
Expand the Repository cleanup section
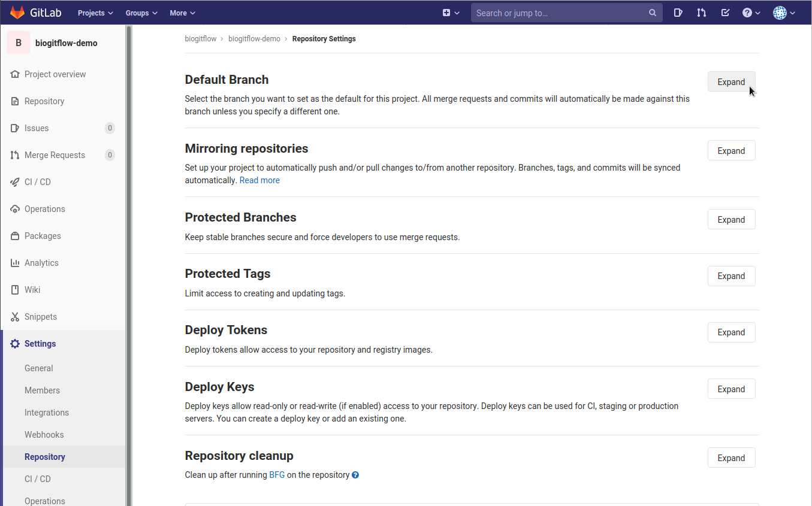point(731,458)
